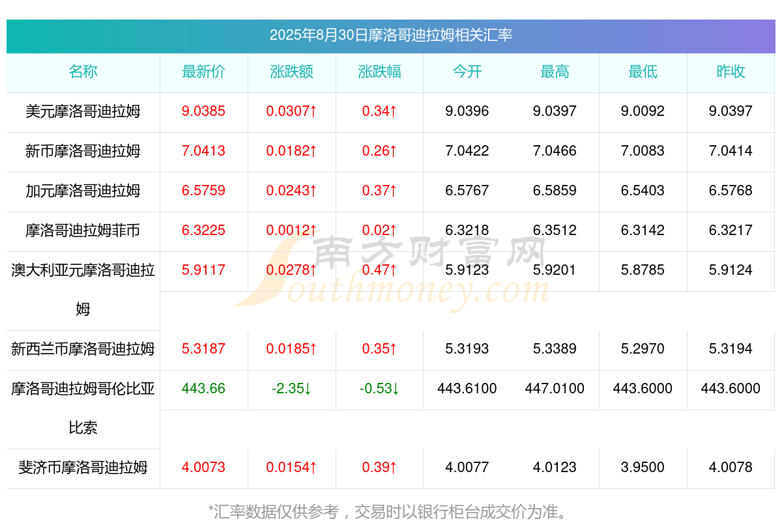Click low value 3.9500
The image size is (782, 532).
643,468
